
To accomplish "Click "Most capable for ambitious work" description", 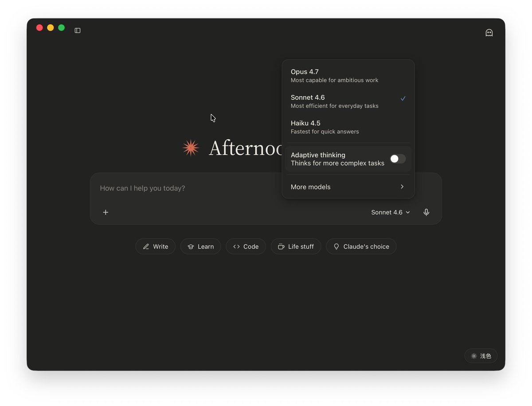I will click(x=334, y=80).
